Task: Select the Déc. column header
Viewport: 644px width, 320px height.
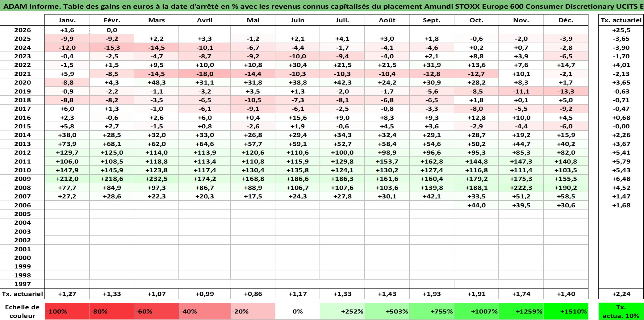Action: pos(566,20)
